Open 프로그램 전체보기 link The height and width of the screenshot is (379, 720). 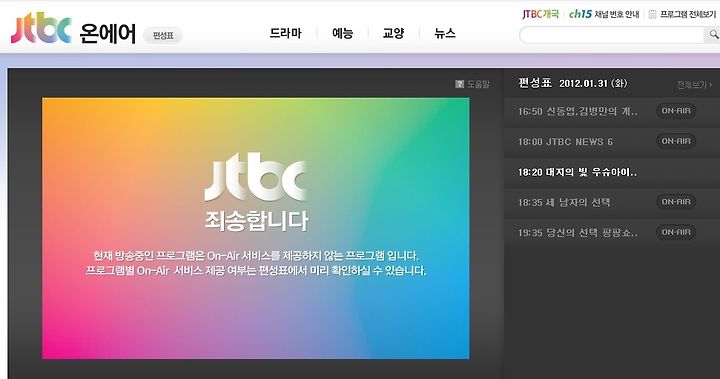(x=687, y=14)
